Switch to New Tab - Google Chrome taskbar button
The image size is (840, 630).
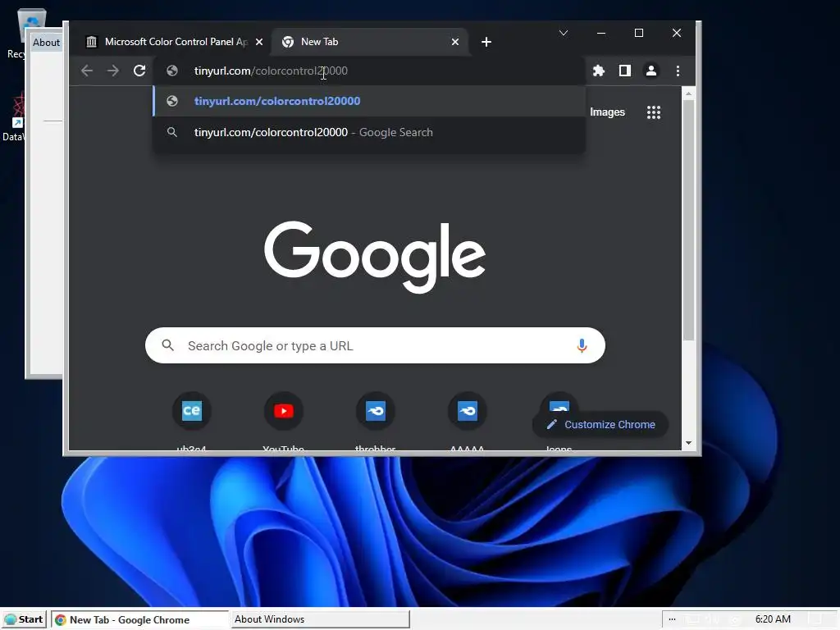[140, 620]
